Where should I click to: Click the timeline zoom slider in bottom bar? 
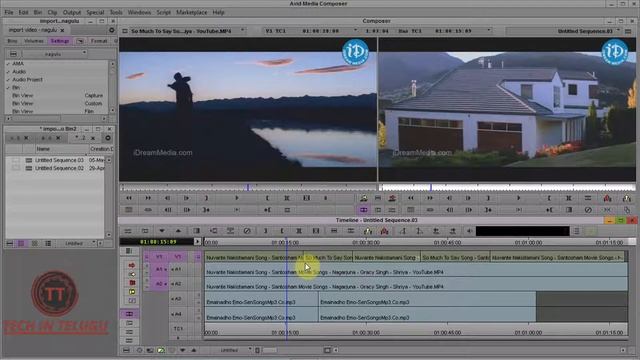269,350
